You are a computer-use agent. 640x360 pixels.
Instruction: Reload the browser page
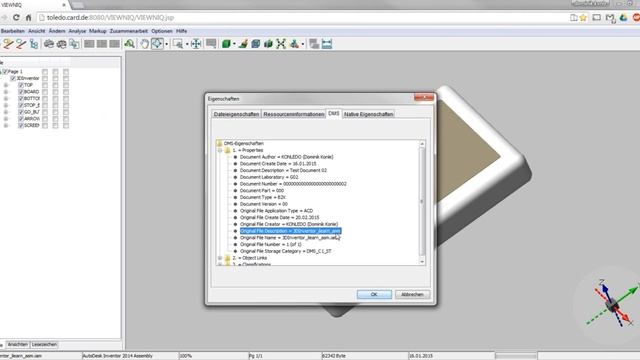16,18
